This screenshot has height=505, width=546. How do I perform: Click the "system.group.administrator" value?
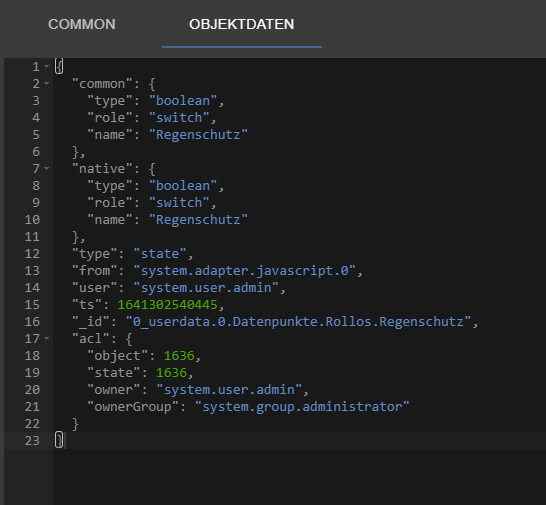point(302,407)
